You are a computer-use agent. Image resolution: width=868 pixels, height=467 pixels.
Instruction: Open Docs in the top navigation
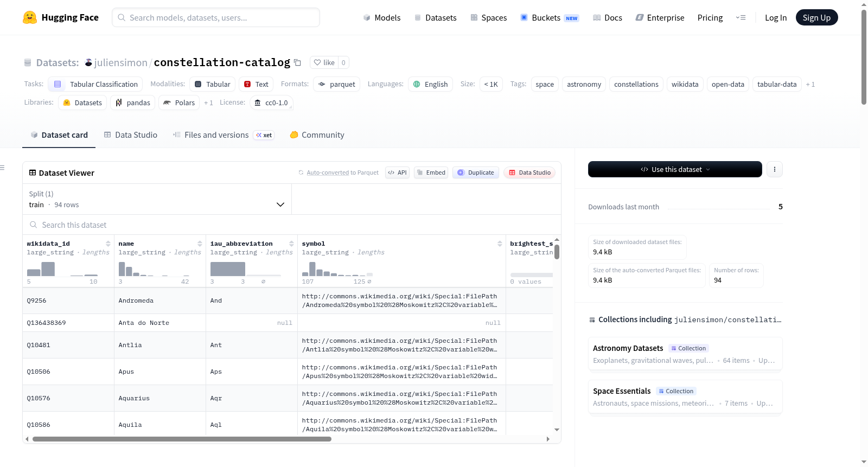point(608,17)
